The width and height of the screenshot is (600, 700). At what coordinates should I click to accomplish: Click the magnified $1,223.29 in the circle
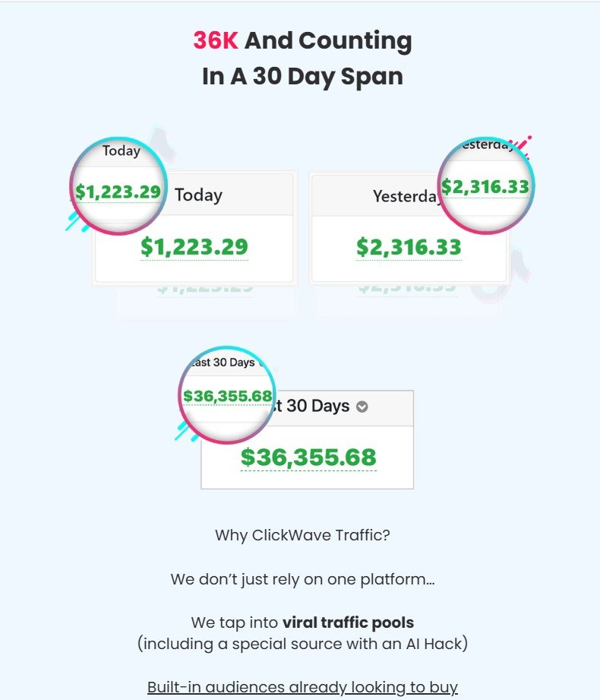(x=118, y=192)
